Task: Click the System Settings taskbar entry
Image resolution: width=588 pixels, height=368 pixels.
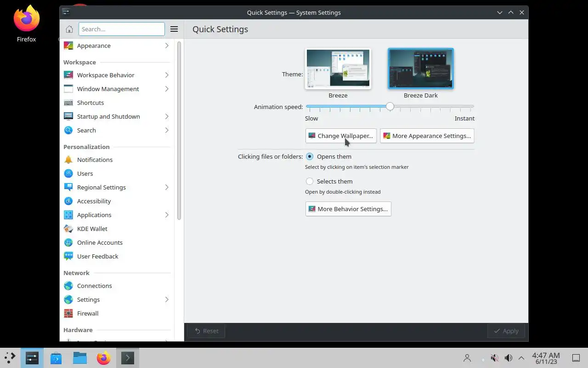Action: tap(32, 357)
